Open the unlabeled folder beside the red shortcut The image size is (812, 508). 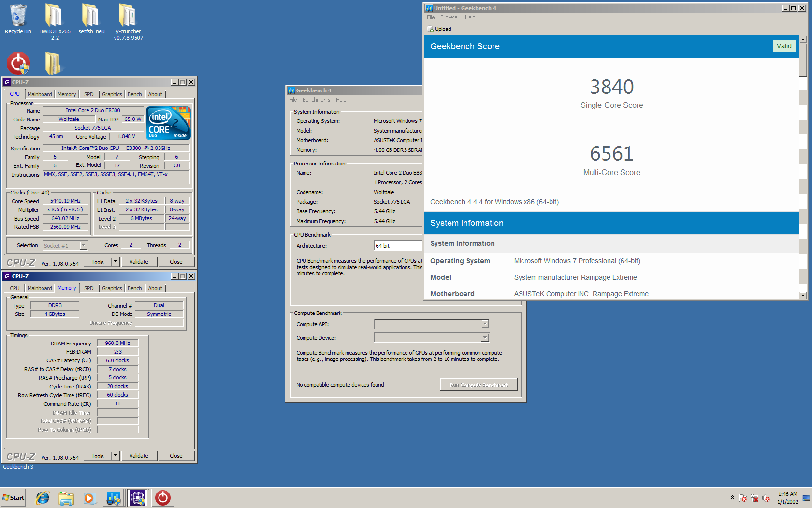53,63
